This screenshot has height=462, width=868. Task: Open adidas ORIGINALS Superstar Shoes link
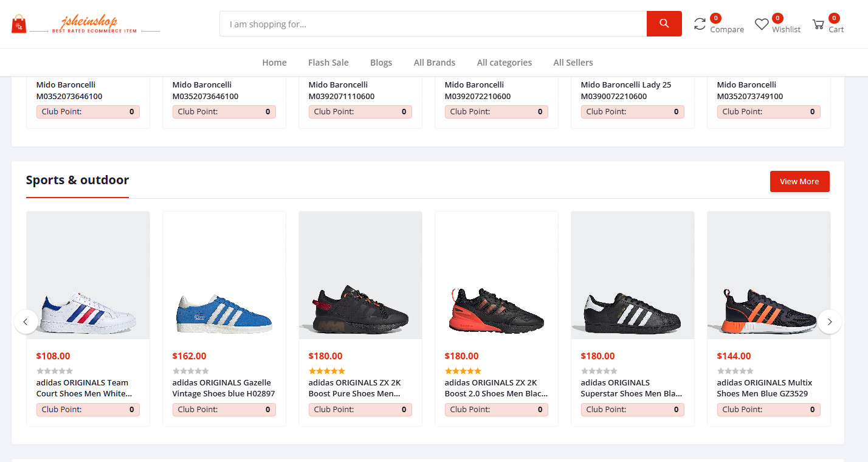point(631,388)
